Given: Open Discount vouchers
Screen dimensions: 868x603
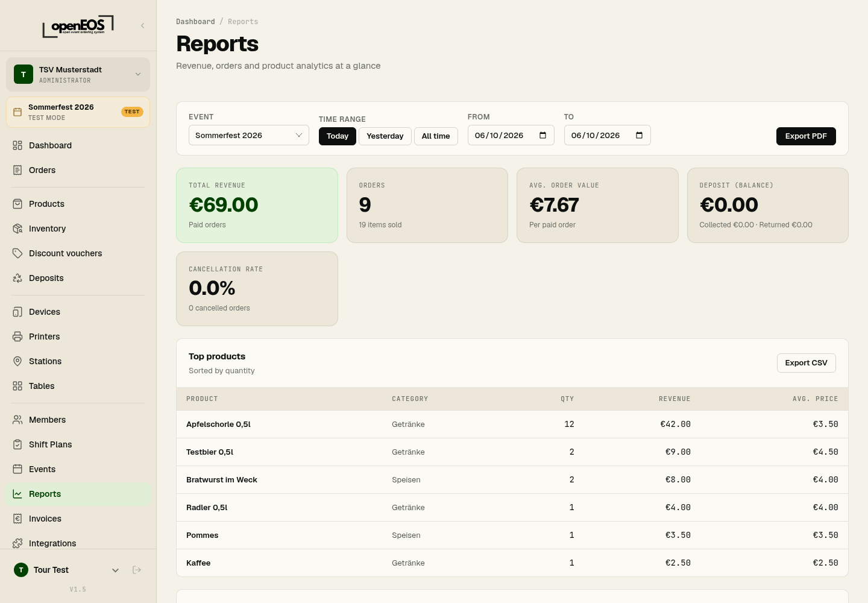Looking at the screenshot, I should pos(78,253).
